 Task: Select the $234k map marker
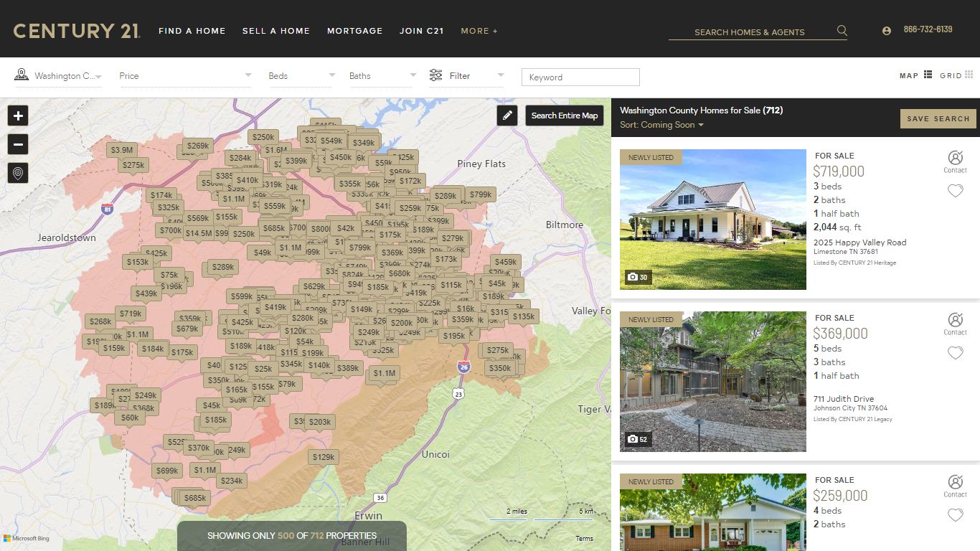(x=232, y=481)
